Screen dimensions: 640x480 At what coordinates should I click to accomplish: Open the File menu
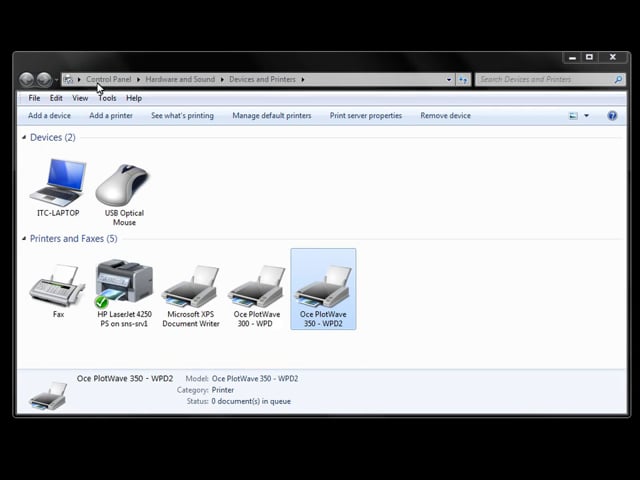tap(34, 98)
